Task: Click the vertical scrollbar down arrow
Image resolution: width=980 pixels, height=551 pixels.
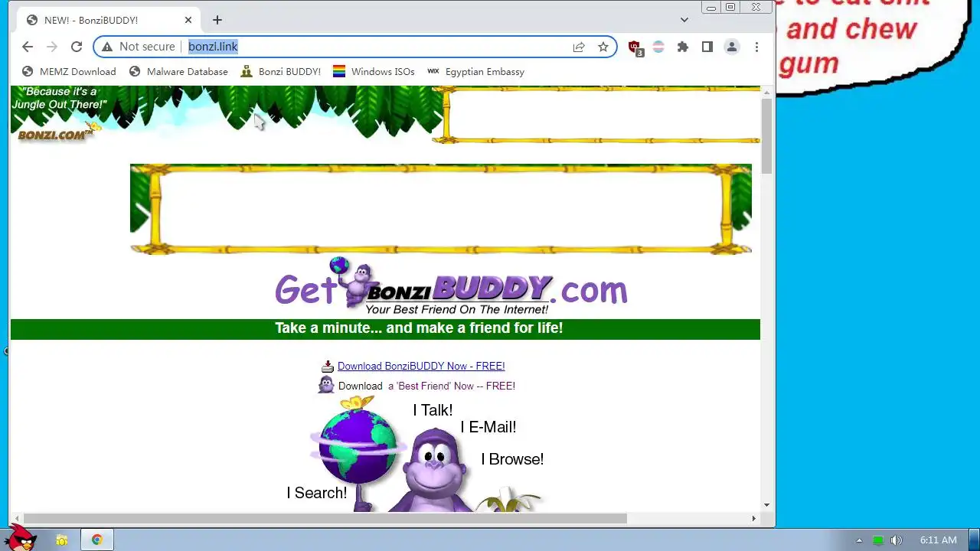Action: [767, 505]
